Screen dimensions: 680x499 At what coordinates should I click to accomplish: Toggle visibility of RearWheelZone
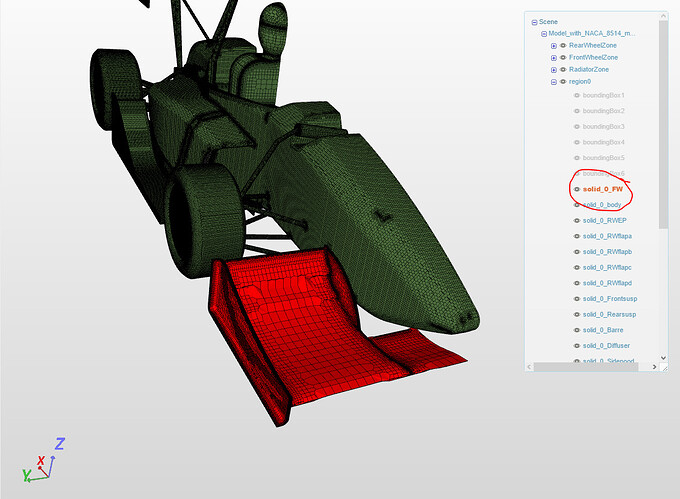(563, 46)
